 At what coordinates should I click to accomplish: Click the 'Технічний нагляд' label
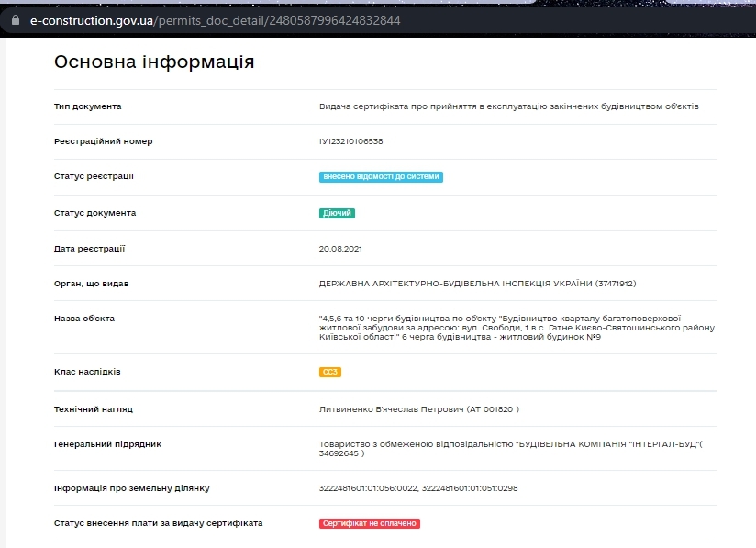pos(94,409)
